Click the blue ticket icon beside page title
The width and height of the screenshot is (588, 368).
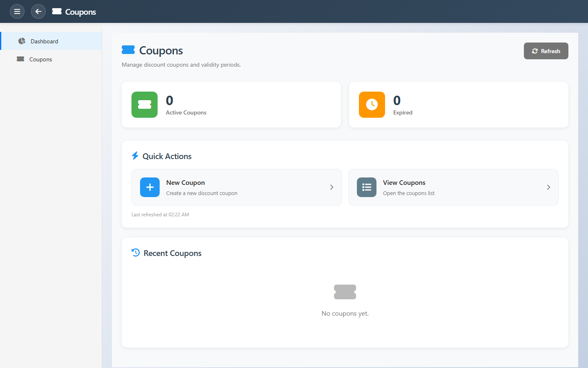tap(128, 50)
